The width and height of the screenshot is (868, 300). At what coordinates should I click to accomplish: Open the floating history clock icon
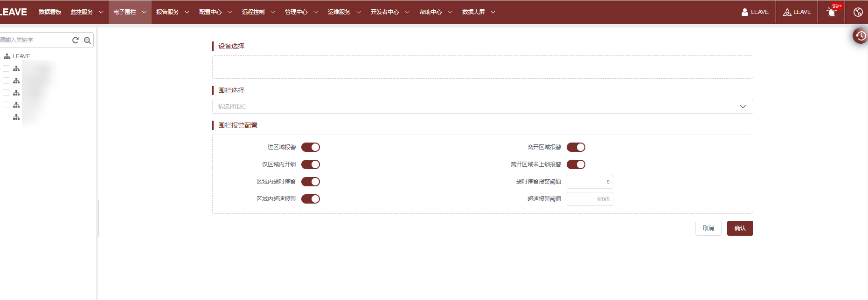pos(861,36)
